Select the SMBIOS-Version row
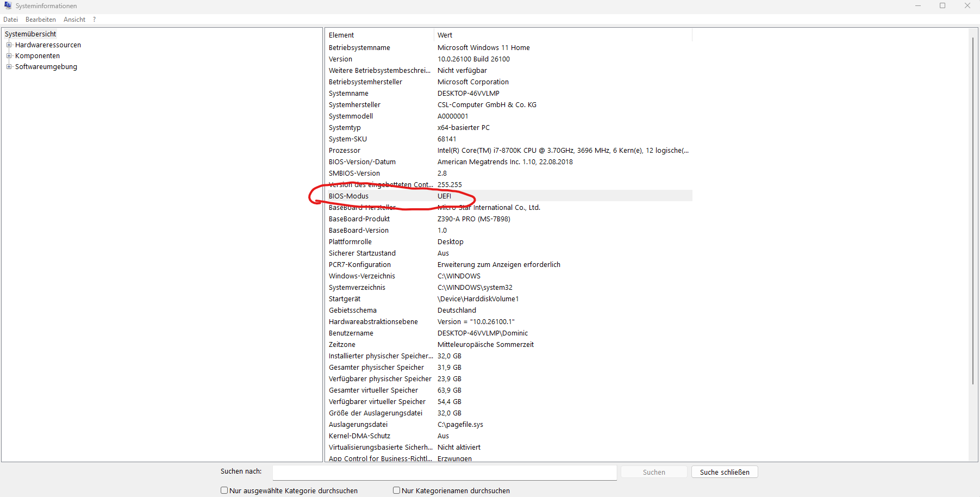 click(x=509, y=173)
